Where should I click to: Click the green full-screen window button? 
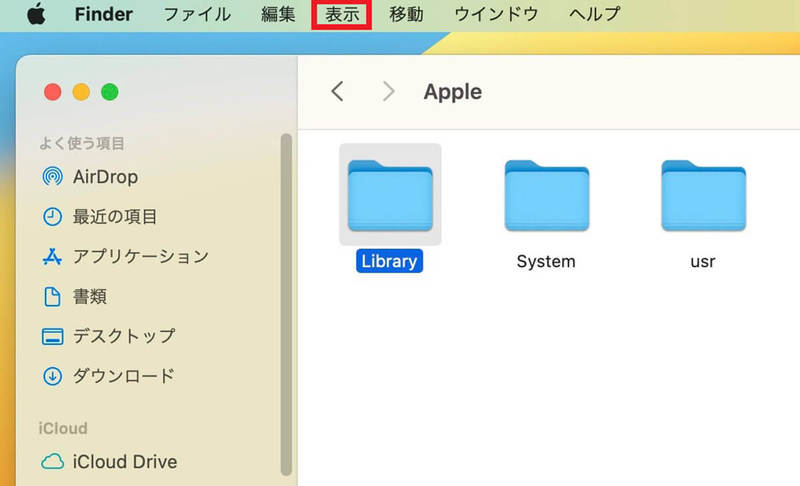point(110,92)
